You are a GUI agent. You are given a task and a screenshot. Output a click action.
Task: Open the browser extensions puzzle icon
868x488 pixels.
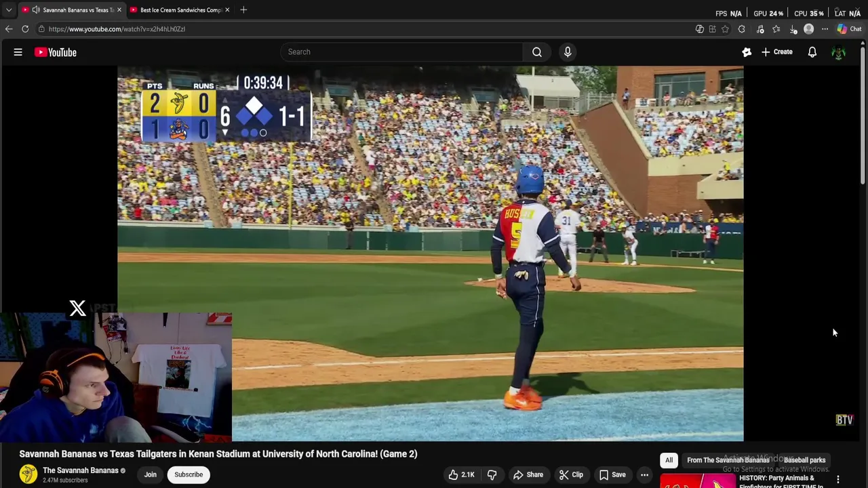point(741,29)
